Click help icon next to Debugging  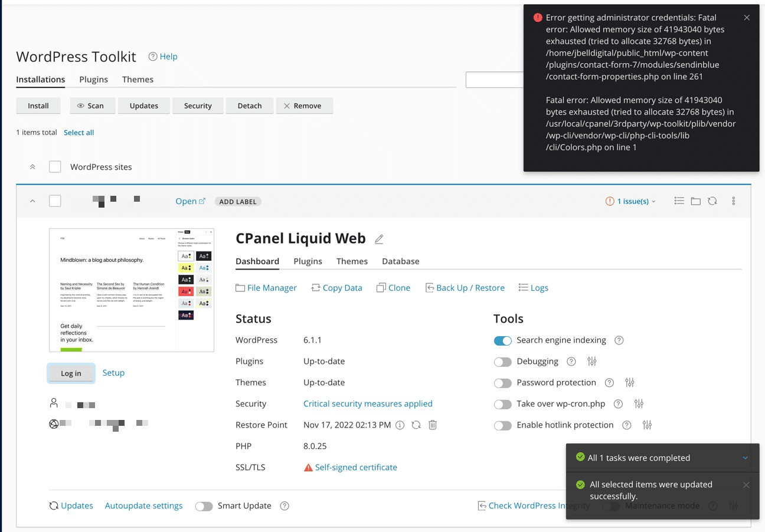[571, 362]
